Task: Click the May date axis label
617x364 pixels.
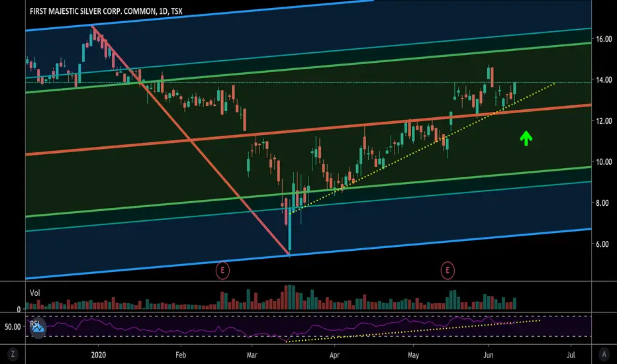Action: coord(413,355)
